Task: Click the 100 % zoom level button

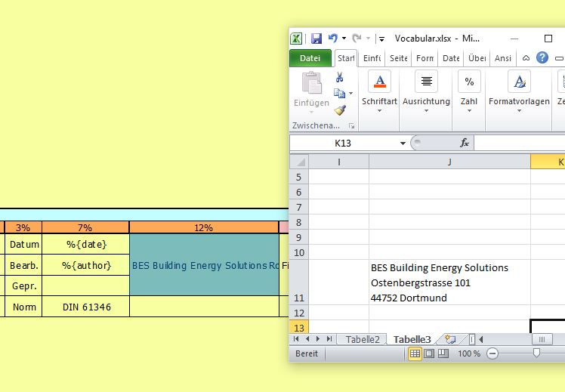Action: [x=469, y=353]
